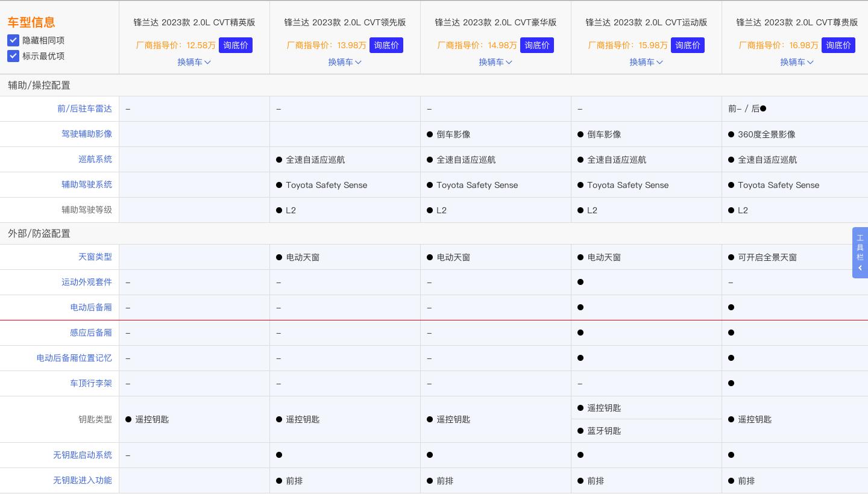Click 询底价 button for 运动版

[x=688, y=45]
